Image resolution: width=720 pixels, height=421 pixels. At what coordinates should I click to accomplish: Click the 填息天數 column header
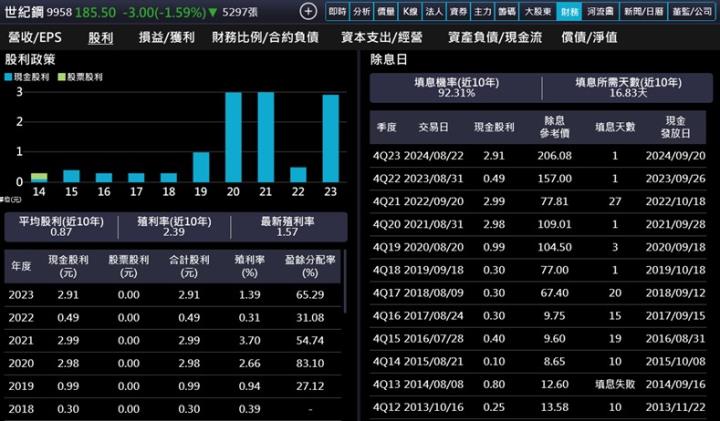(615, 127)
